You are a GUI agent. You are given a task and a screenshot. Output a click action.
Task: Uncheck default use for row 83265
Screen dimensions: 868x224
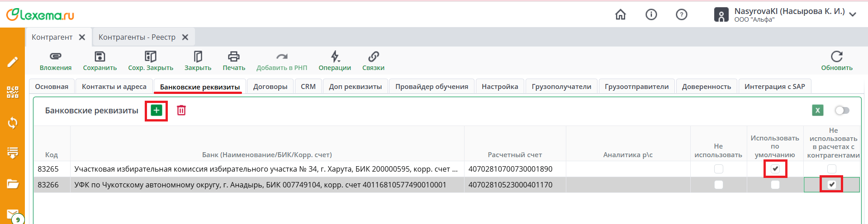pyautogui.click(x=775, y=169)
